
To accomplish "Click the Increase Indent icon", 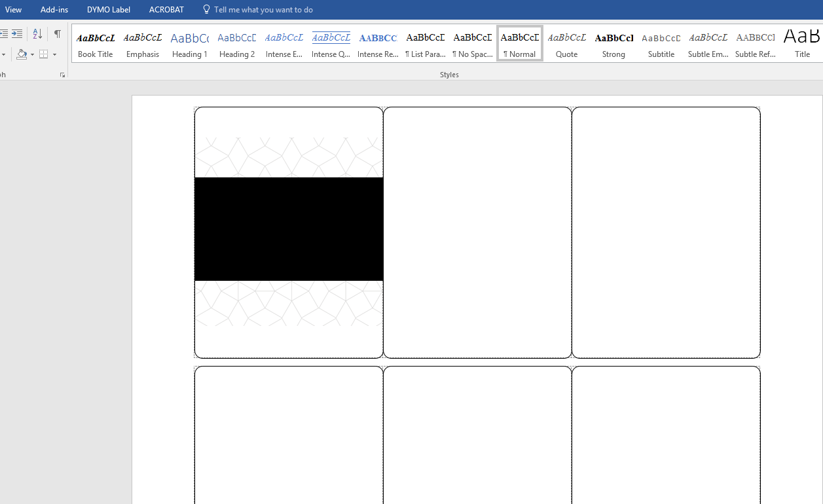I will pos(17,33).
